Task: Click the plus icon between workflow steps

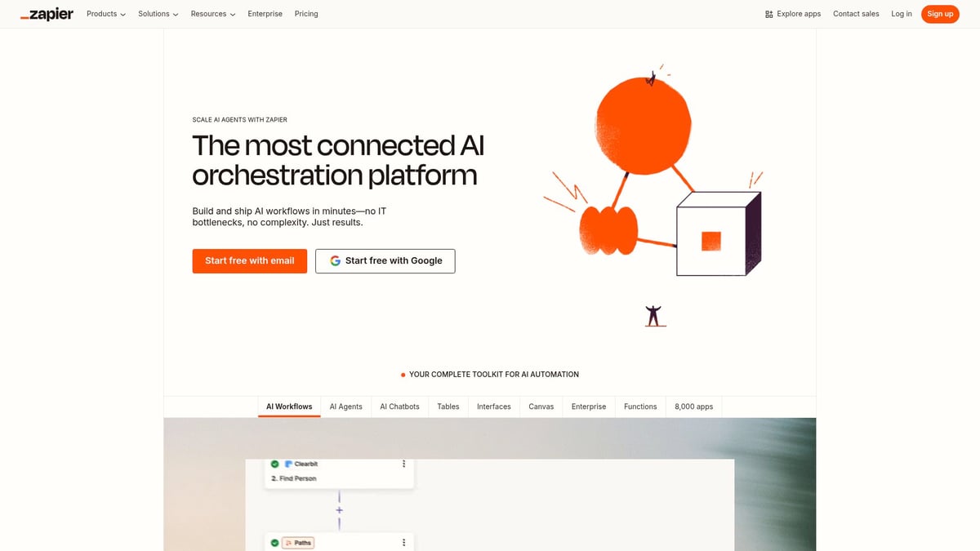Action: pyautogui.click(x=339, y=510)
